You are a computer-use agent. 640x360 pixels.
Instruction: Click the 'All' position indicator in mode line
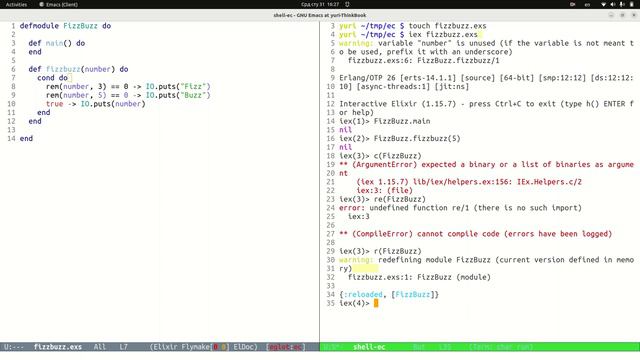tap(100, 347)
